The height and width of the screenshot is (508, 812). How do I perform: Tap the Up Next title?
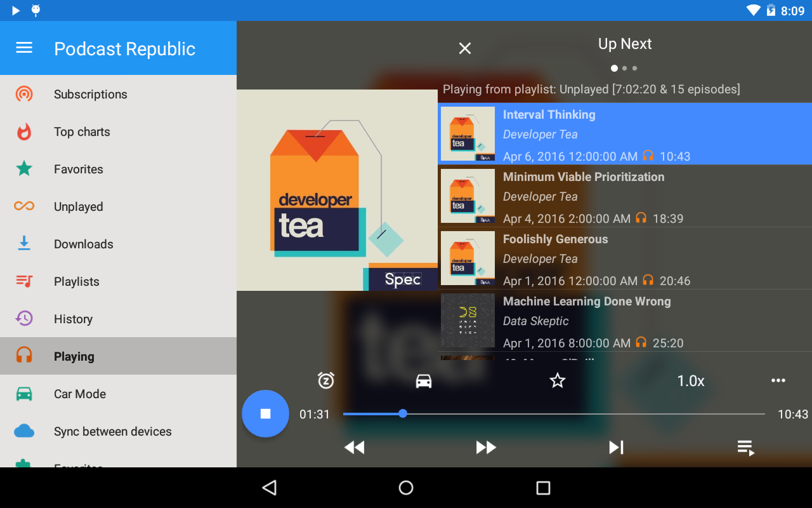click(x=625, y=44)
